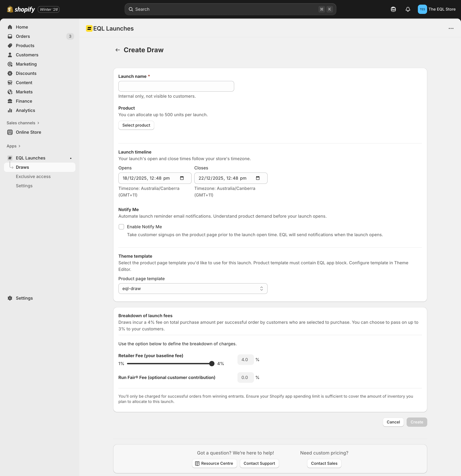The image size is (461, 476).
Task: Click the Retailer Fee slider handle
Action: pos(212,364)
